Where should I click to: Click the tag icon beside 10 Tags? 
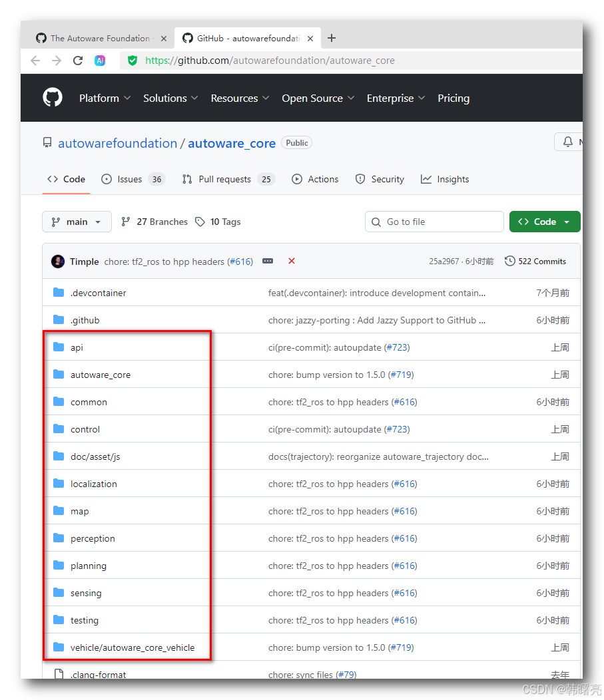tap(200, 222)
